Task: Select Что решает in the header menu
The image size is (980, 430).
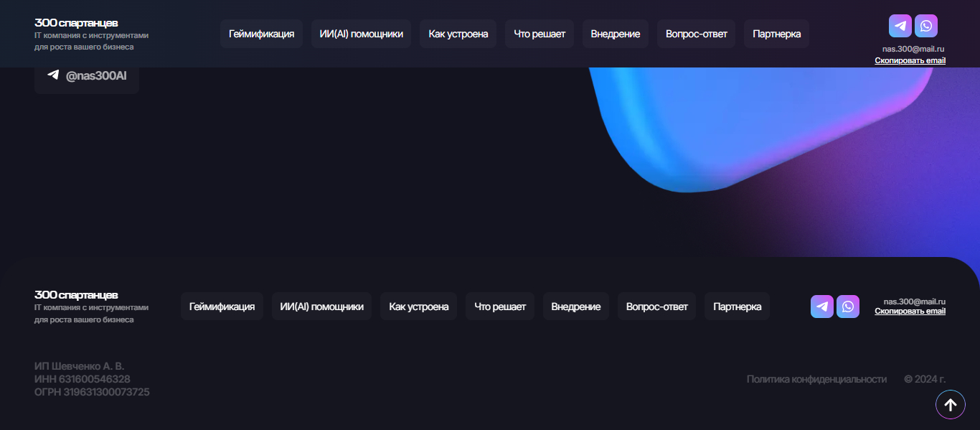Action: pos(540,34)
